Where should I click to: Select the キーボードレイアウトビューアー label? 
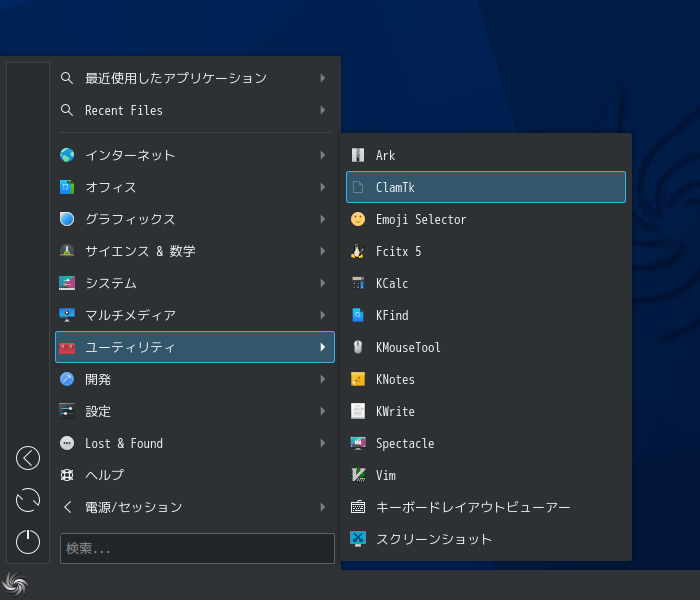click(x=473, y=507)
